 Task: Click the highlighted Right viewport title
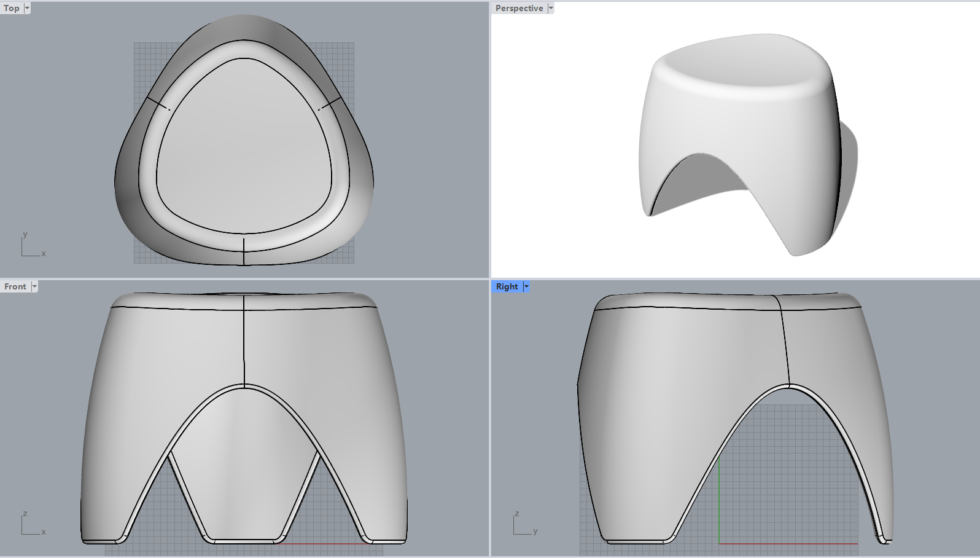[507, 286]
